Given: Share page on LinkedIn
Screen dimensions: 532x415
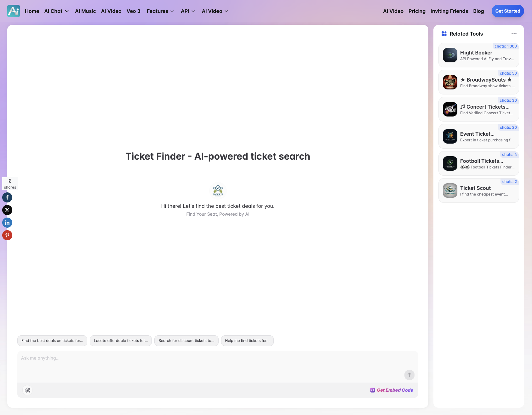Looking at the screenshot, I should coord(7,223).
